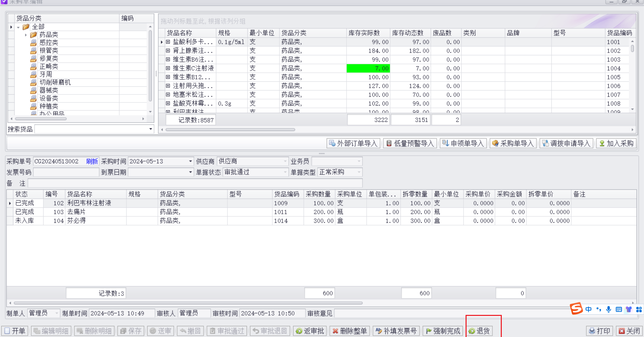Screen dimensions: 644x337
Task: Click the 返审批 button
Action: (x=310, y=331)
